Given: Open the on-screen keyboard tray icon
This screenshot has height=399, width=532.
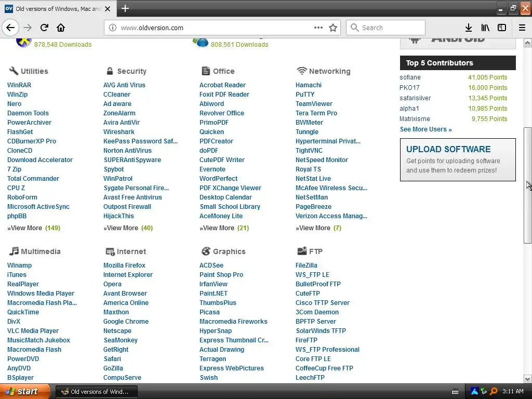Looking at the screenshot, I should (x=455, y=392).
